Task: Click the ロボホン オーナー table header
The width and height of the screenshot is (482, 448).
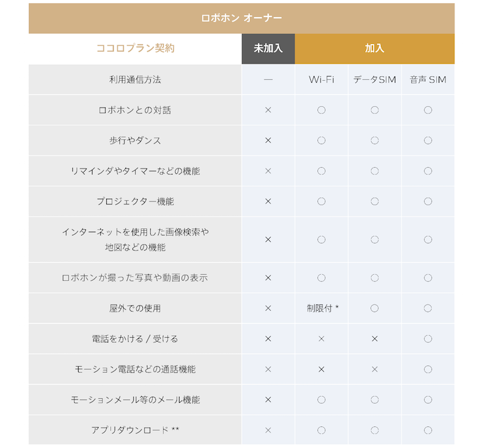Action: click(x=241, y=18)
